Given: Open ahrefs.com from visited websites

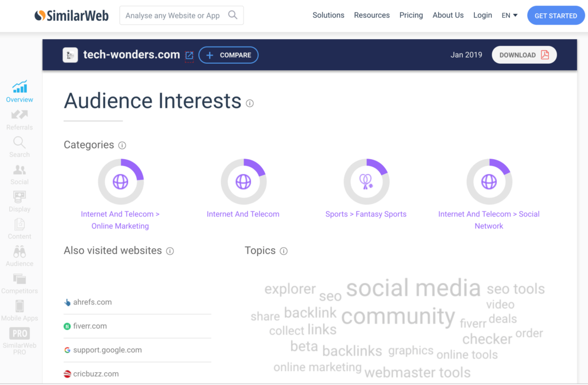Looking at the screenshot, I should 92,302.
